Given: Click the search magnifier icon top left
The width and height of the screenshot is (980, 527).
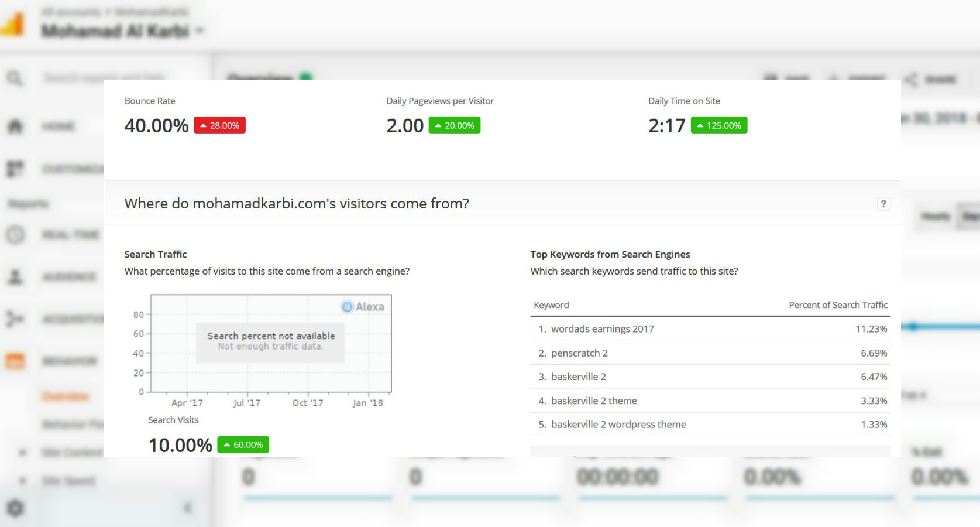Looking at the screenshot, I should point(15,77).
